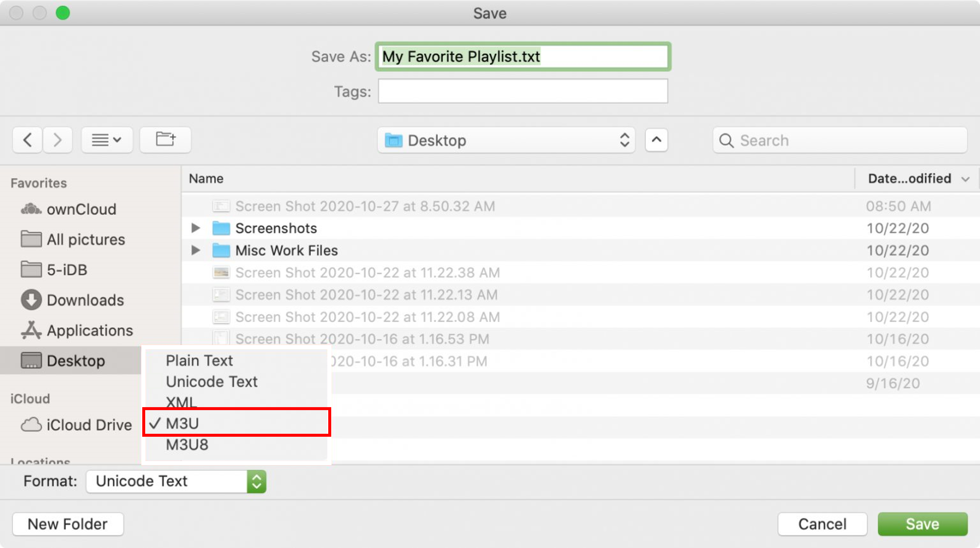
Task: Pick Plain Text in the format menu
Action: coord(199,360)
